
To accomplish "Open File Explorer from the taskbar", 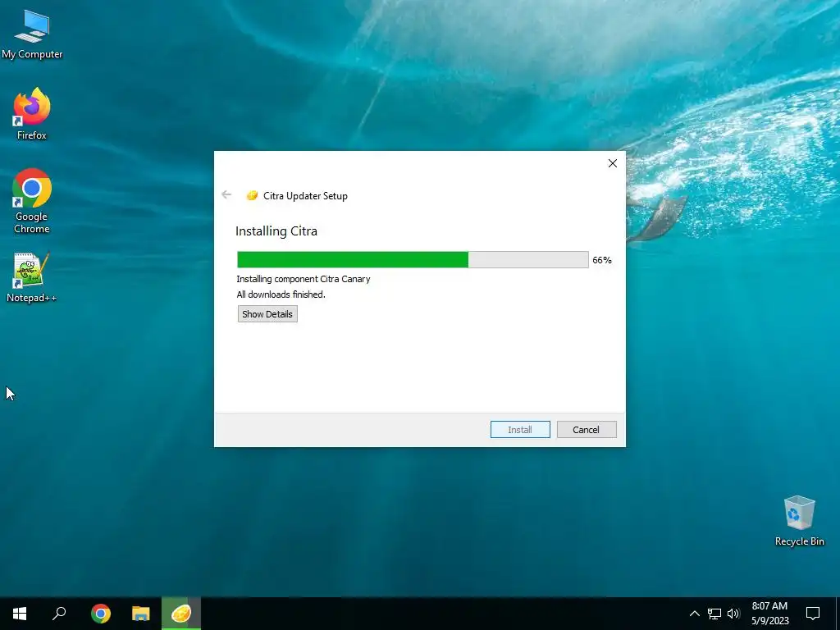I will (x=141, y=614).
